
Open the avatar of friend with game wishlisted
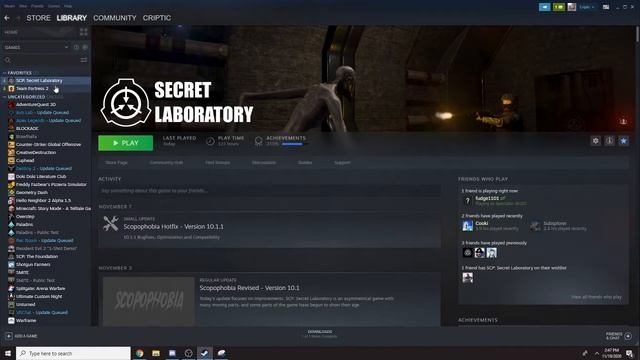click(x=467, y=278)
